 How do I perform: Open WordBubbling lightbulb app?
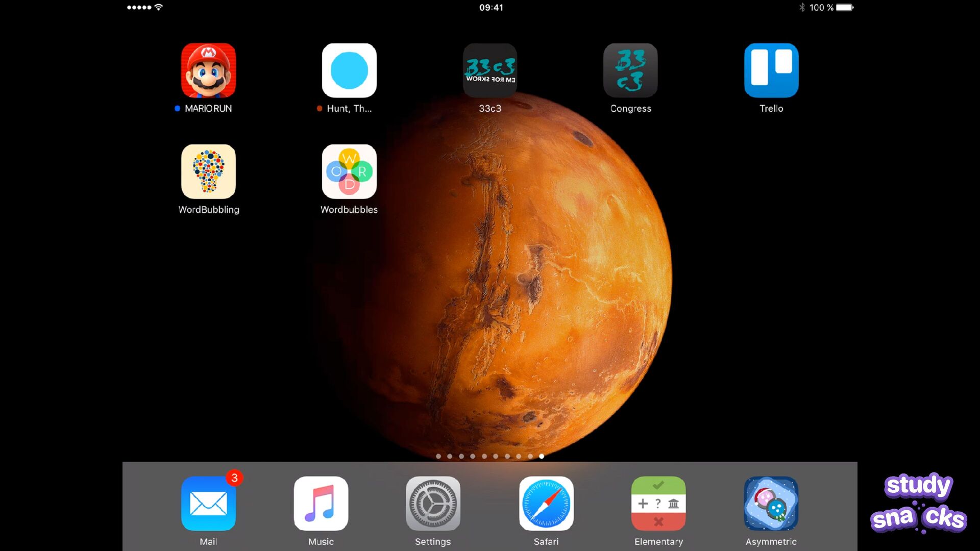[208, 171]
